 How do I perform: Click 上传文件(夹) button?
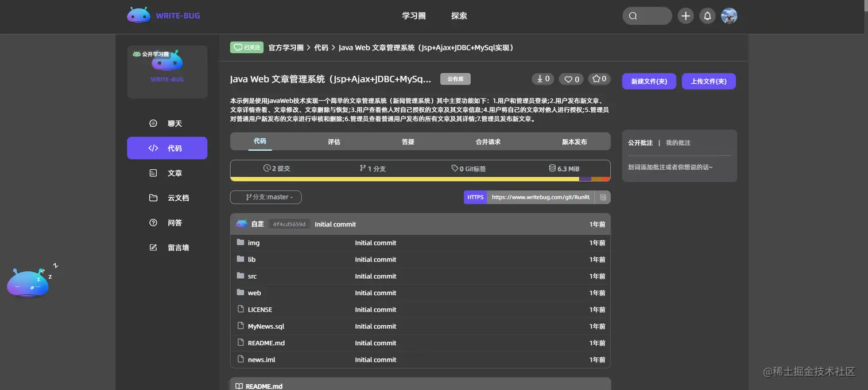(x=708, y=81)
